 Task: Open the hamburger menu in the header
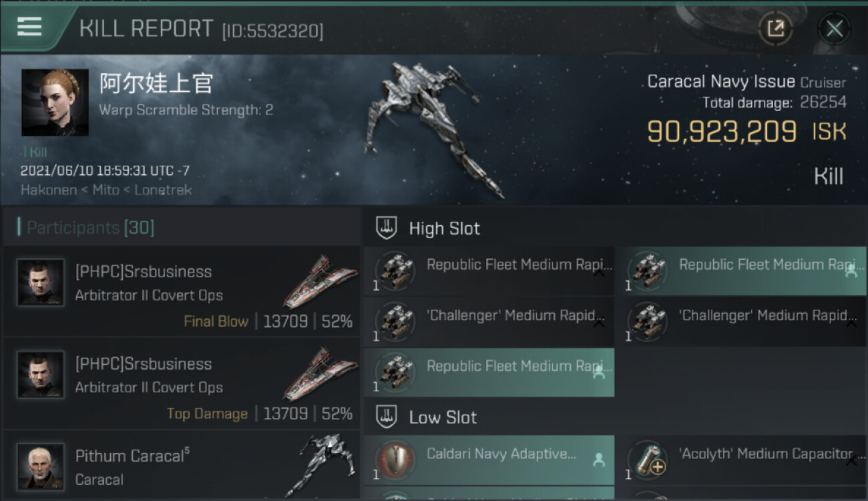29,27
